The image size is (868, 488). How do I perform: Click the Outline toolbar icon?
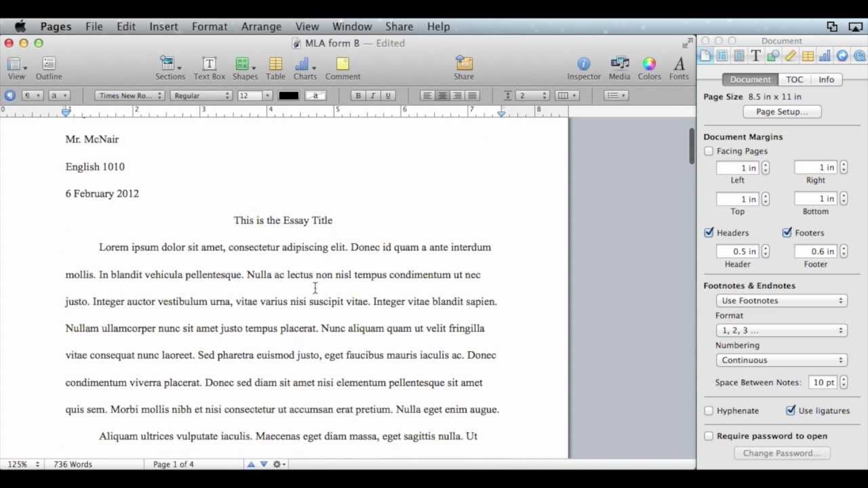pos(49,64)
